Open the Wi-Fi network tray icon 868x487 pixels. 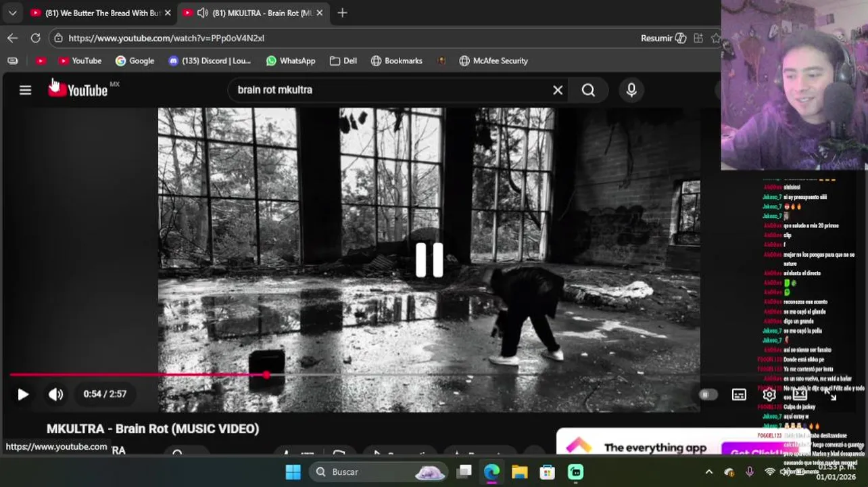click(x=770, y=472)
